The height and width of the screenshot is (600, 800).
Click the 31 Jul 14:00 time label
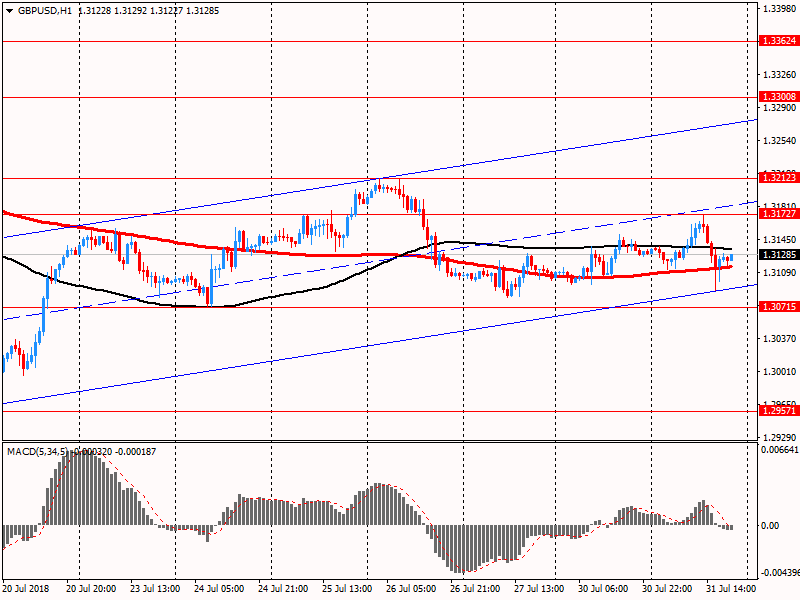coord(730,589)
